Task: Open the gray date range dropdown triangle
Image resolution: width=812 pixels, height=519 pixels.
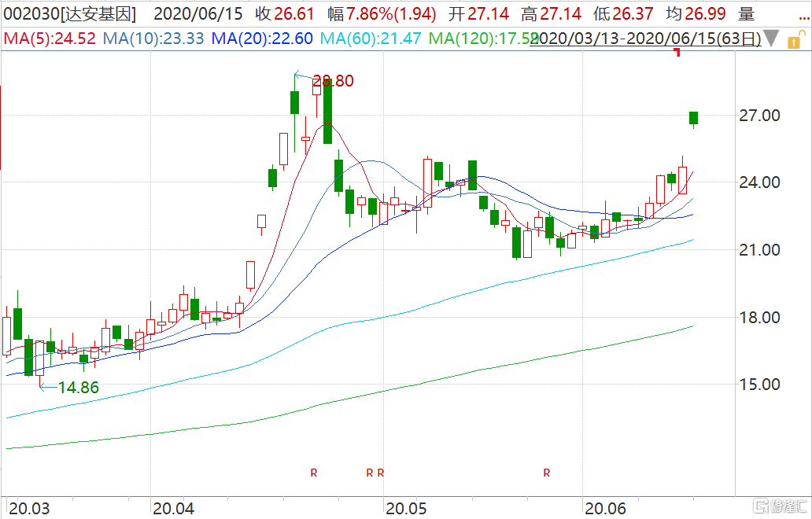Action: tap(771, 39)
